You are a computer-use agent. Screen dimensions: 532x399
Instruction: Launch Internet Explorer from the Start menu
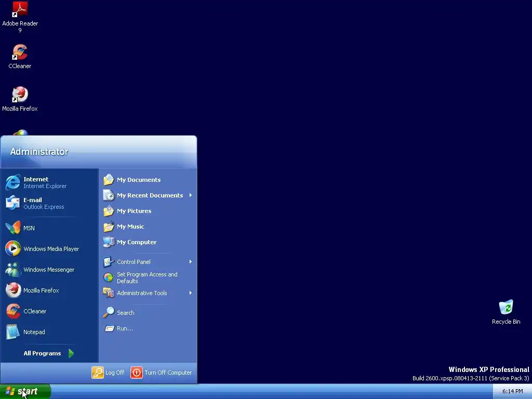12,182
